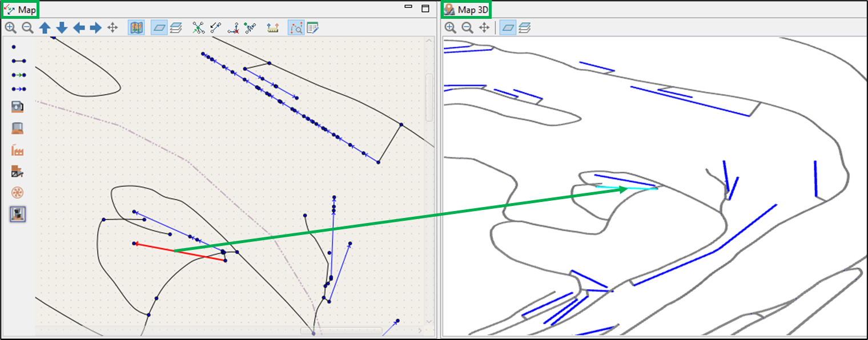Select the plain segment tool in palette
This screenshot has height=340, width=868.
18,60
